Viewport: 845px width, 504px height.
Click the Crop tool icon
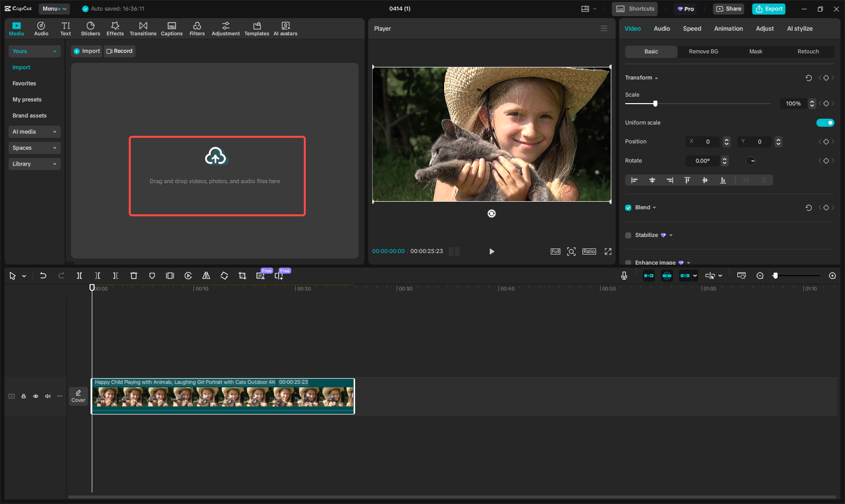click(242, 276)
